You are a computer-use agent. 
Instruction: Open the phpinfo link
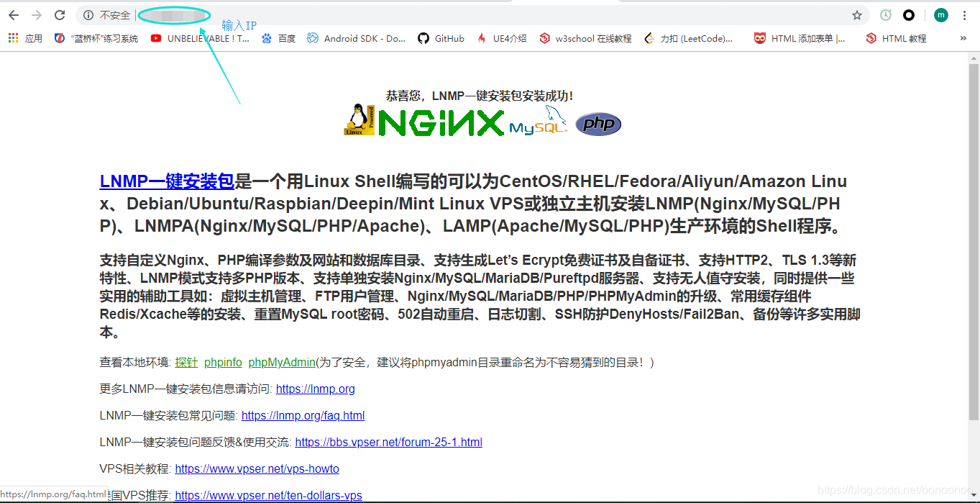click(x=223, y=363)
